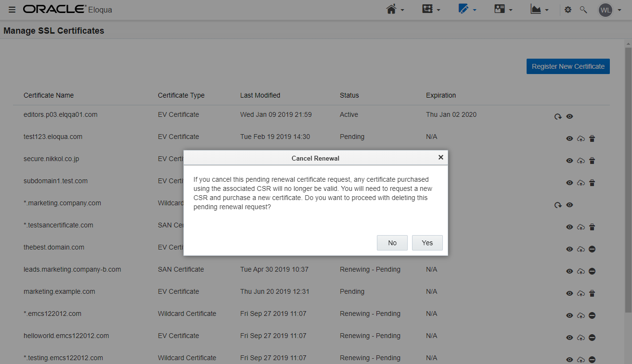Confirm cancellation by clicking Yes
632x364 pixels.
(427, 243)
